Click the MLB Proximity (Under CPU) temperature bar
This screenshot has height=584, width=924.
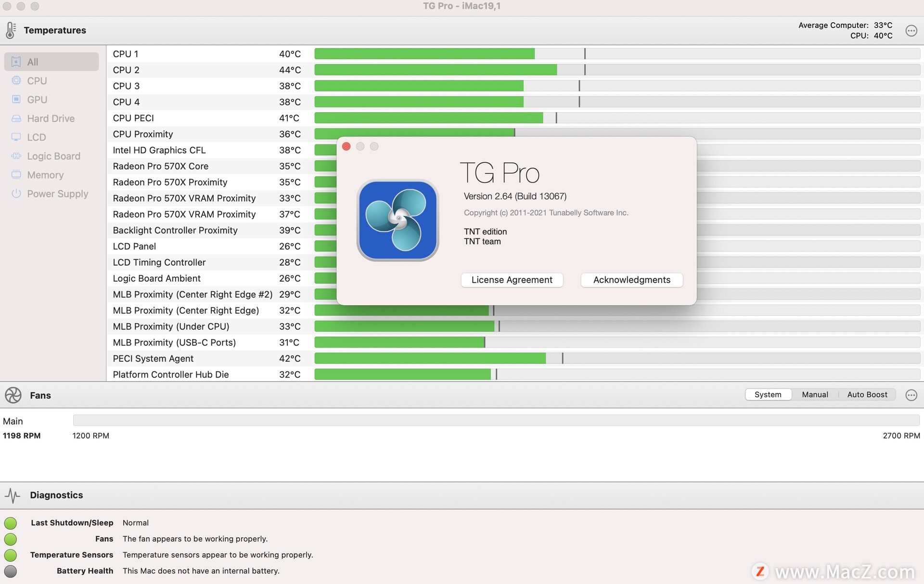[x=617, y=326]
